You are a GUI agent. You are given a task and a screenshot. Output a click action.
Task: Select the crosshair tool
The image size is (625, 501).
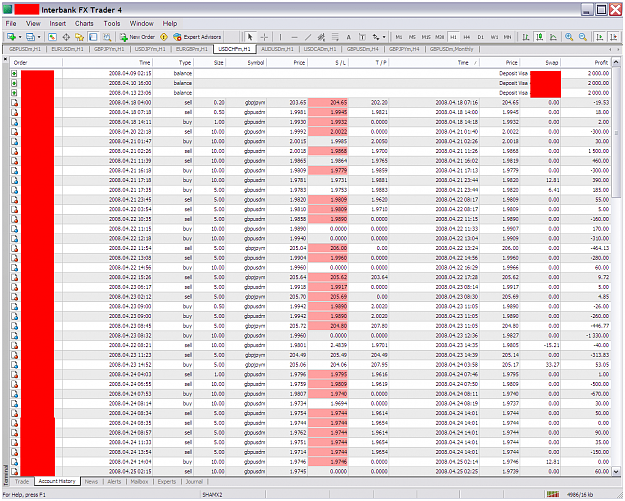264,37
